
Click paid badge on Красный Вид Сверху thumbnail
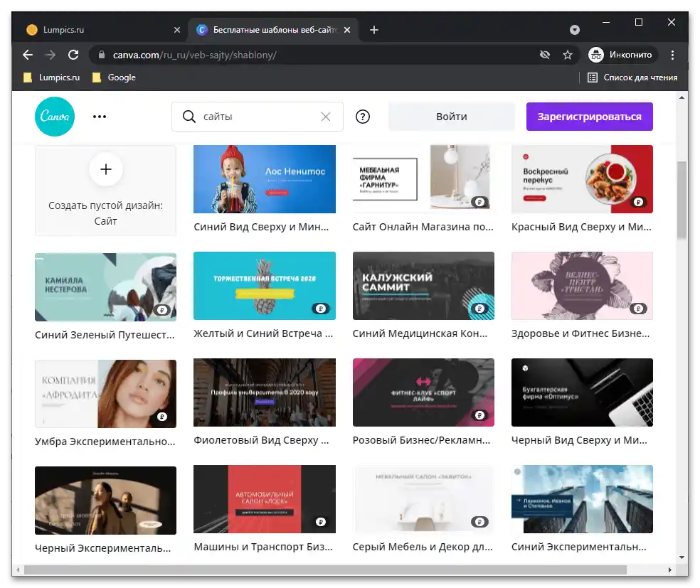pyautogui.click(x=638, y=202)
